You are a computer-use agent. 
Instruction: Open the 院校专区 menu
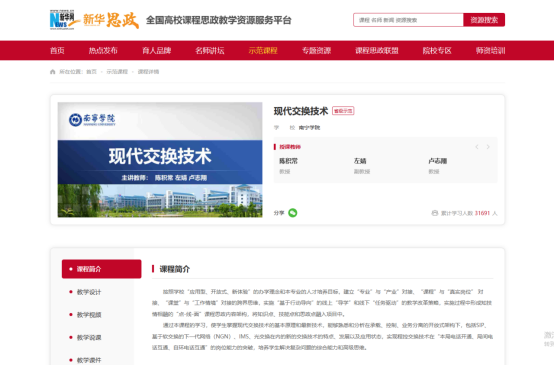(x=437, y=51)
